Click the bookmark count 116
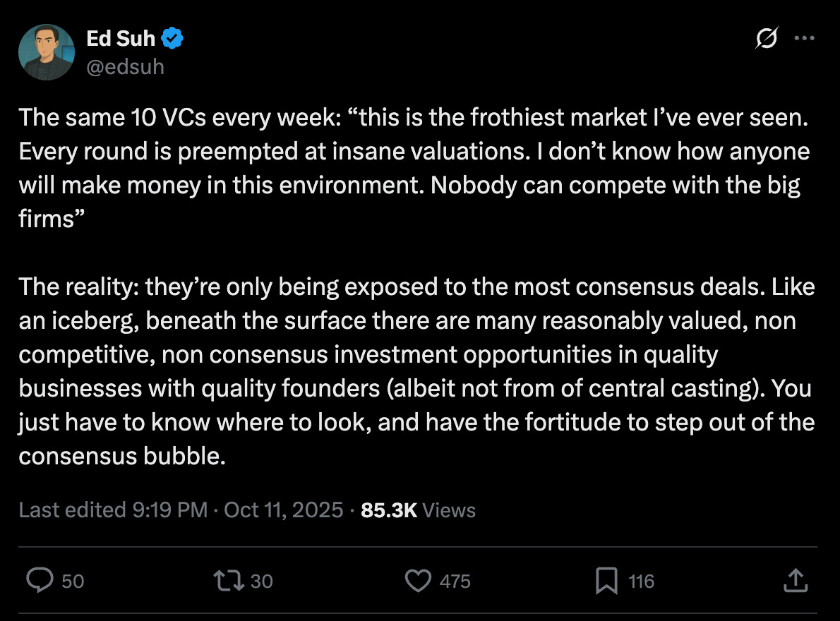The width and height of the screenshot is (840, 621). pos(641,581)
